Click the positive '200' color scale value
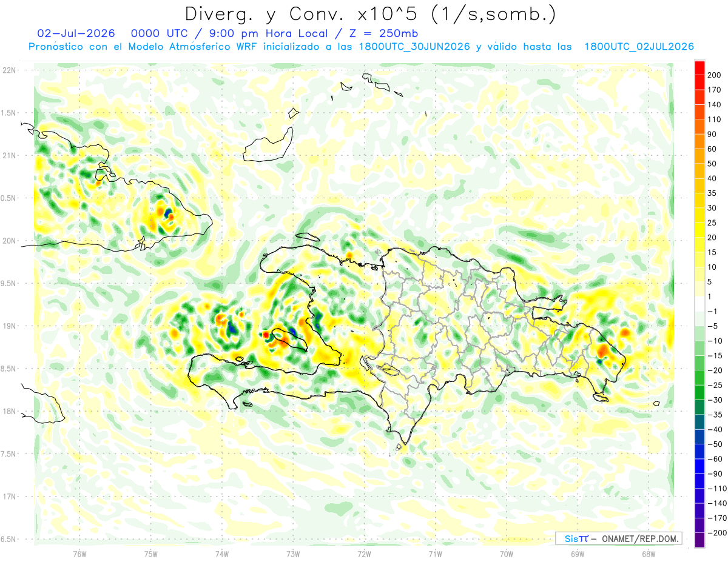The height and width of the screenshot is (562, 728). (715, 75)
